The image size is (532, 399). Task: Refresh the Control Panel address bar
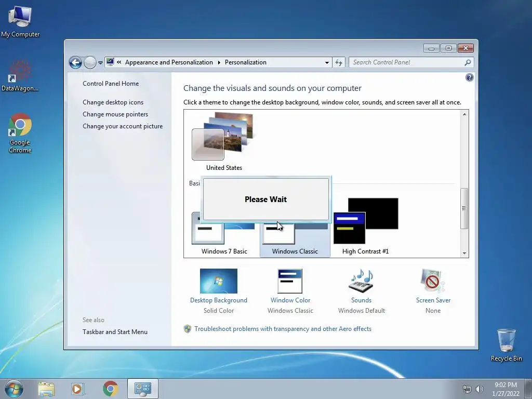tap(339, 62)
